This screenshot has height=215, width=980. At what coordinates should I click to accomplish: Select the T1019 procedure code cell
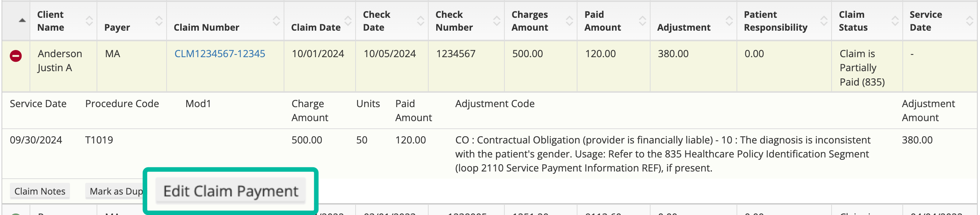pyautogui.click(x=99, y=140)
